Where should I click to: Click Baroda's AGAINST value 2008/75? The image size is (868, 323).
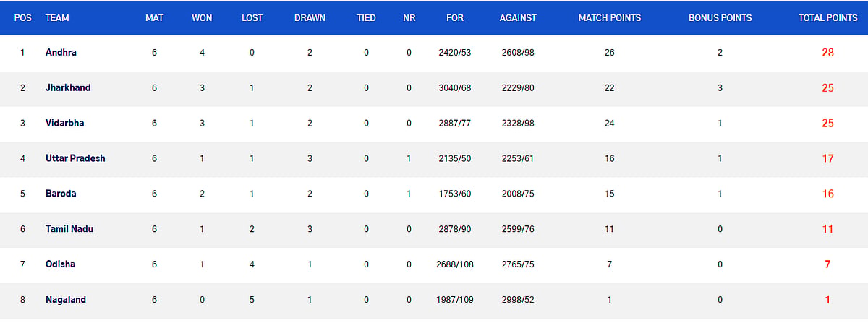tap(517, 194)
